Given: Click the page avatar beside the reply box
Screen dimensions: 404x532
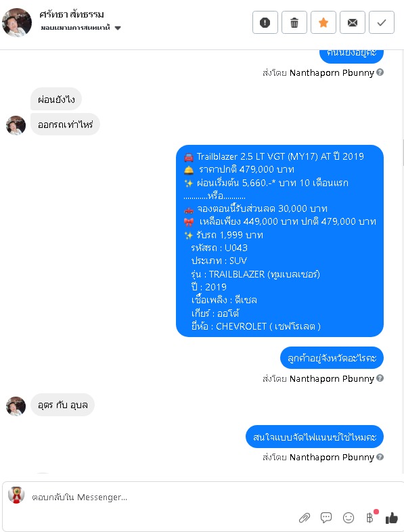Looking at the screenshot, I should 16,495.
